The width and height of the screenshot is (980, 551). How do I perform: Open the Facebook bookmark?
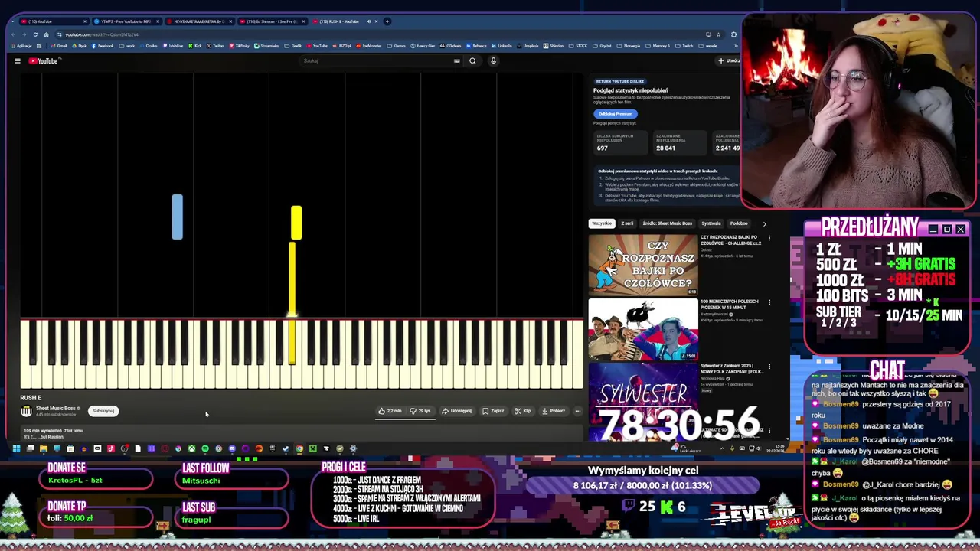click(103, 45)
